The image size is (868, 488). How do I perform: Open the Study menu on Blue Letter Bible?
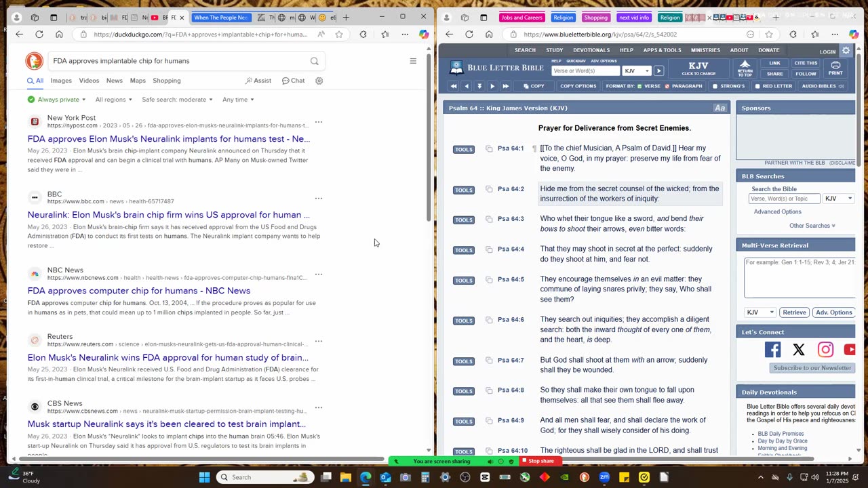click(555, 50)
